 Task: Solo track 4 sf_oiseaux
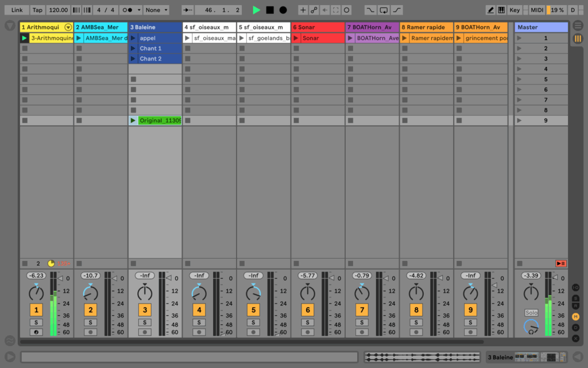[x=199, y=323]
